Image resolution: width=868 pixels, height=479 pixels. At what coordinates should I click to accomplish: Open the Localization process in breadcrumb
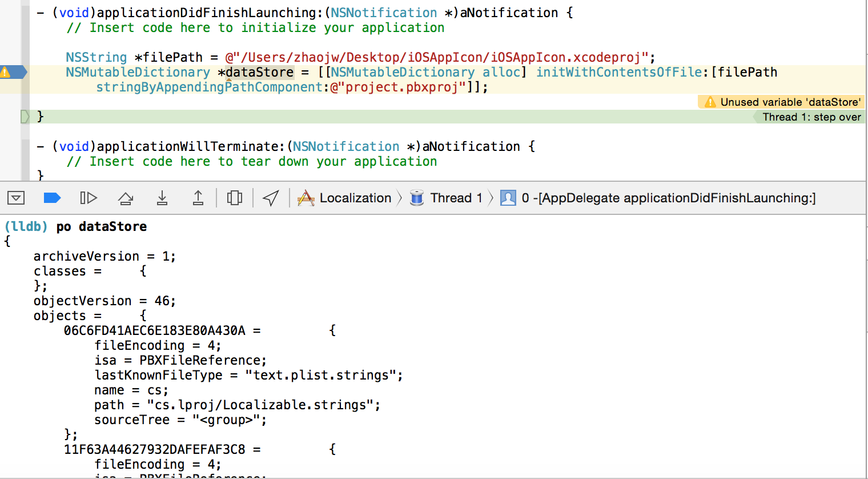(x=355, y=198)
